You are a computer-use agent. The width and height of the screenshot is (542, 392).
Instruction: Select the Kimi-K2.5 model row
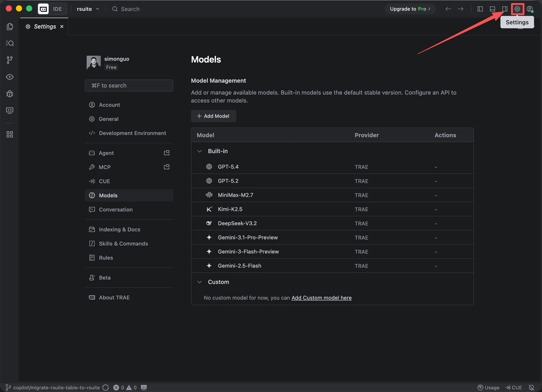[x=332, y=209]
